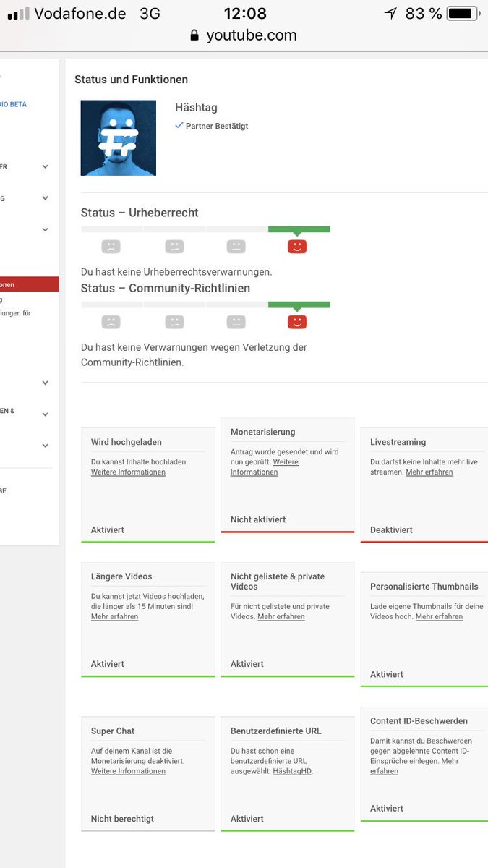The image size is (488, 868).
Task: Click the channel name 'Häshtag'
Action: [196, 108]
